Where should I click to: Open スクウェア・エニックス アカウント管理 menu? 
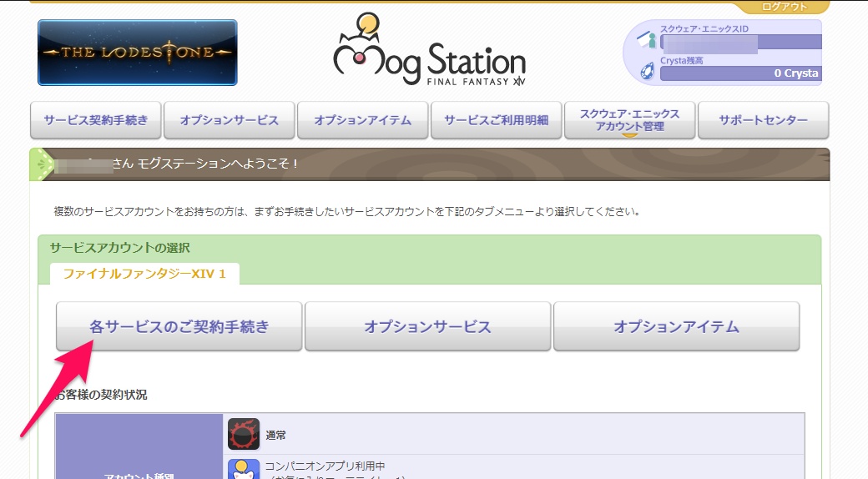[629, 120]
